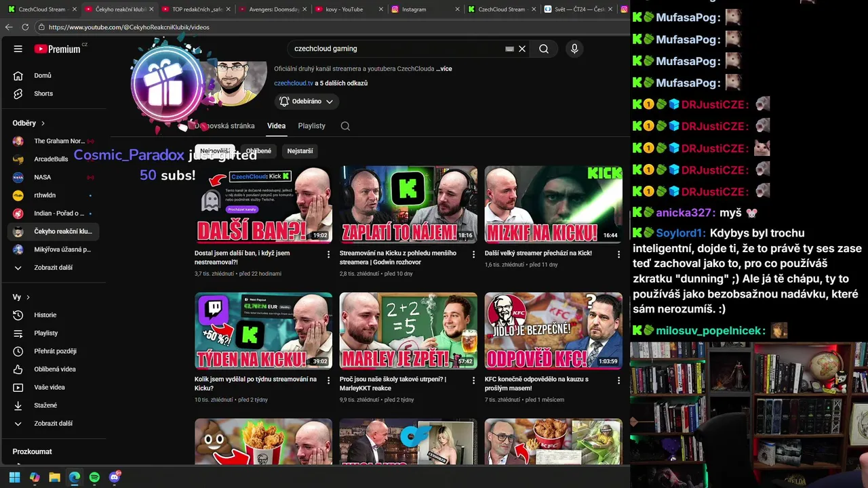The image size is (868, 488).
Task: Open Spotify from taskbar
Action: pos(94,477)
